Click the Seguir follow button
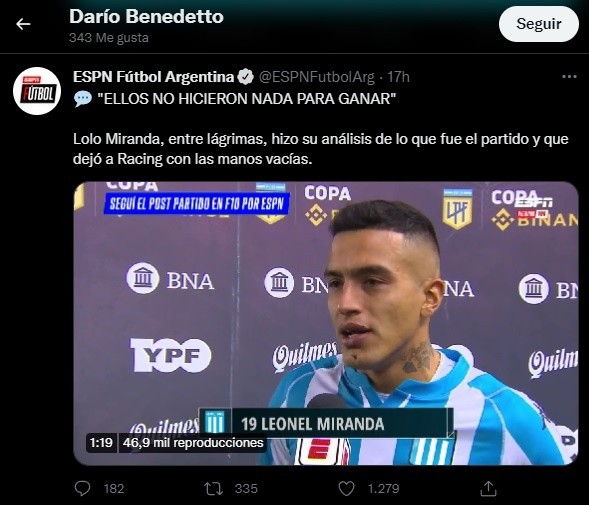 538,24
